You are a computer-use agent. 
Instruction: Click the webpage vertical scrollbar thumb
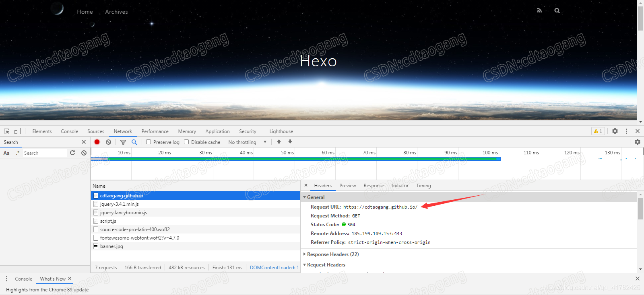[640, 18]
